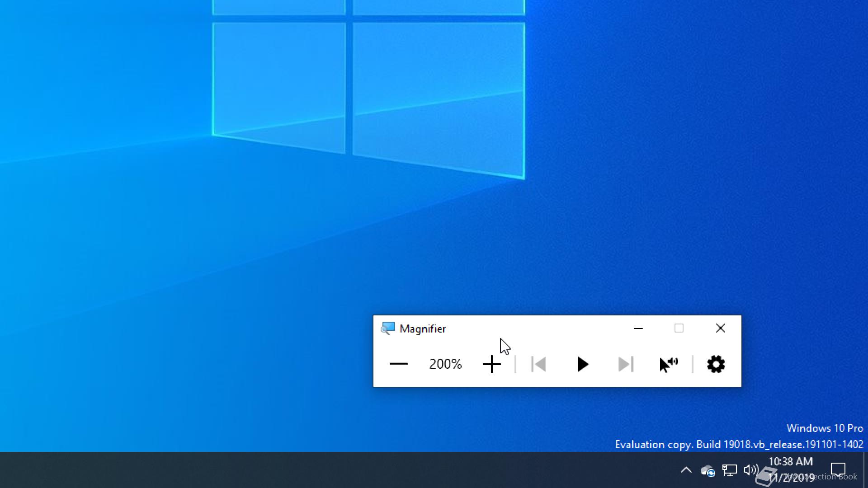
Task: Skip to next sentence in Magnifier reading
Action: [x=626, y=364]
